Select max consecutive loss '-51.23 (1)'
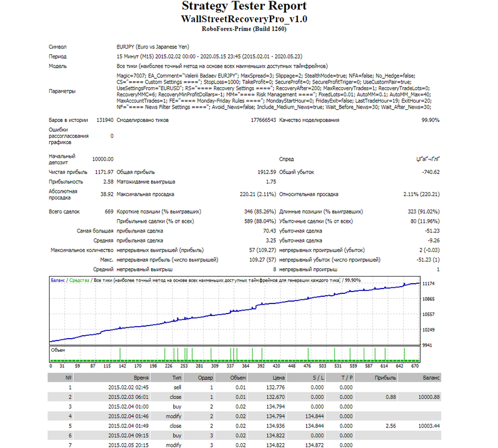This screenshot has width=498, height=448. click(x=428, y=260)
